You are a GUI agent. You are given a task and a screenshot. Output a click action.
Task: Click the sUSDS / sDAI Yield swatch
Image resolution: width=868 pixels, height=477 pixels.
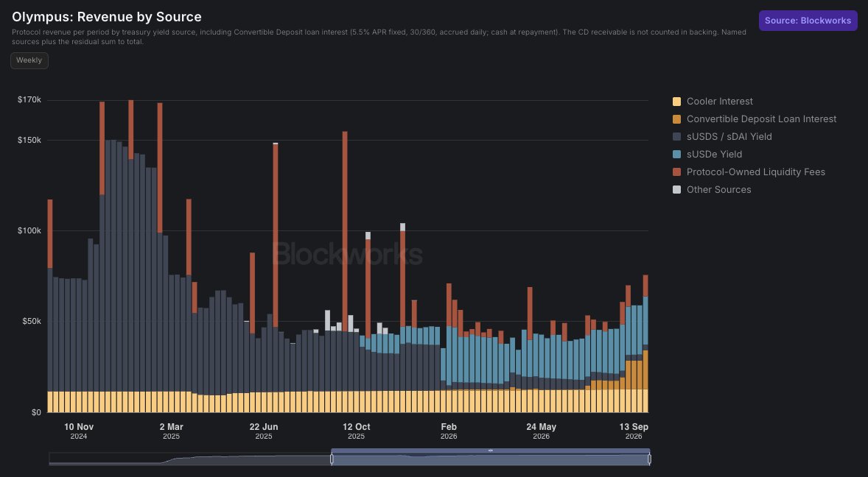[676, 136]
